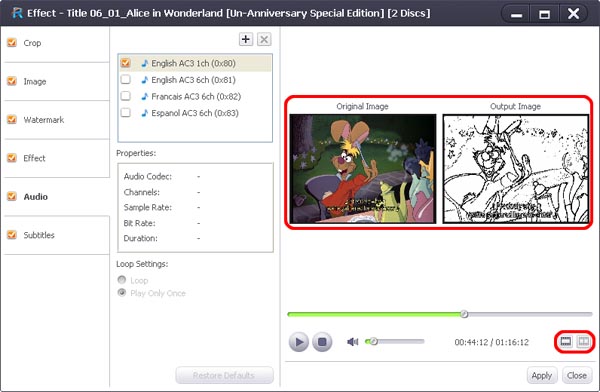Click the English AC3 1ch (0x80) row text
This screenshot has width=600, height=392.
pyautogui.click(x=193, y=63)
